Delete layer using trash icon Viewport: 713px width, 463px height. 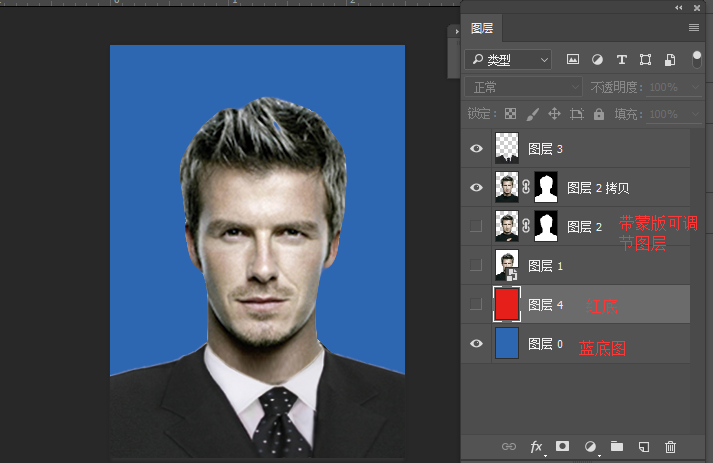coord(671,446)
